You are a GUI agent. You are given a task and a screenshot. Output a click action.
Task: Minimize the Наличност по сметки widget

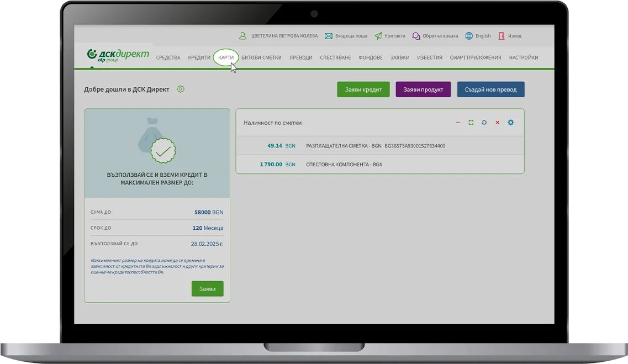(458, 123)
